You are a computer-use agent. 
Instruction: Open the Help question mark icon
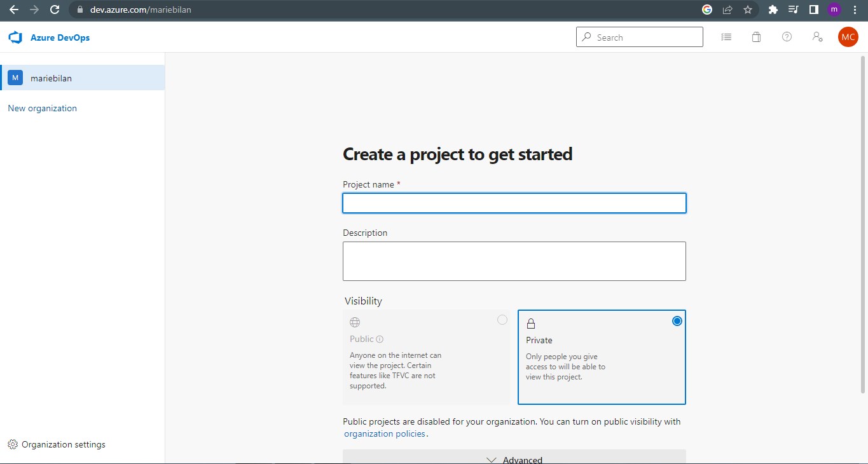tap(787, 37)
